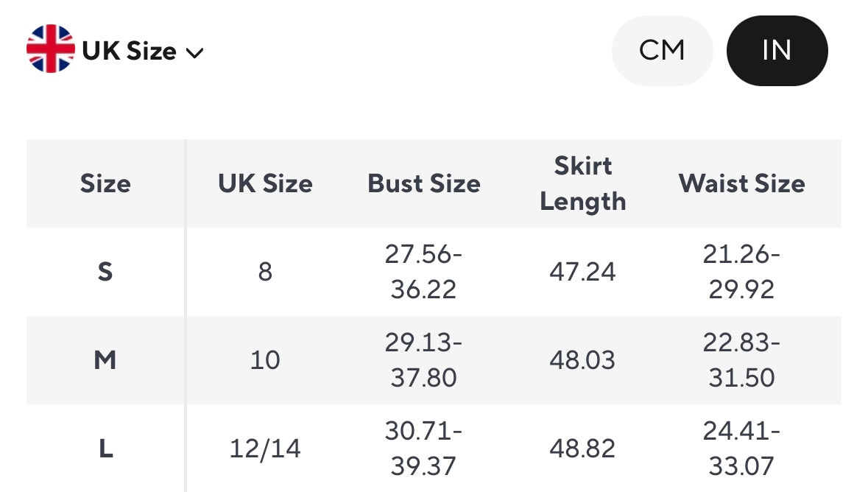Click the UK flag icon

pyautogui.click(x=50, y=49)
